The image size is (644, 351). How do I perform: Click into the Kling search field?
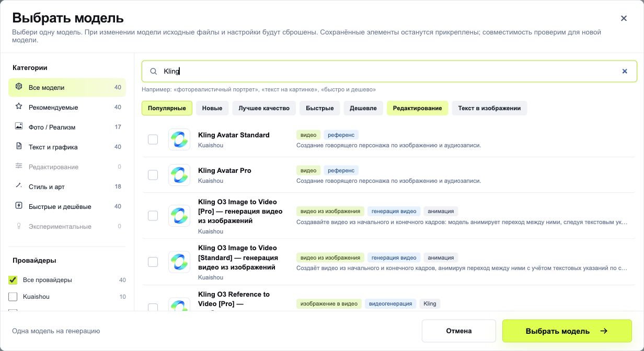(389, 71)
